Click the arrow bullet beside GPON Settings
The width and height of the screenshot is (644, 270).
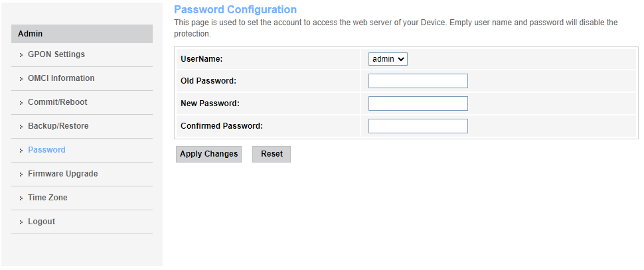21,55
